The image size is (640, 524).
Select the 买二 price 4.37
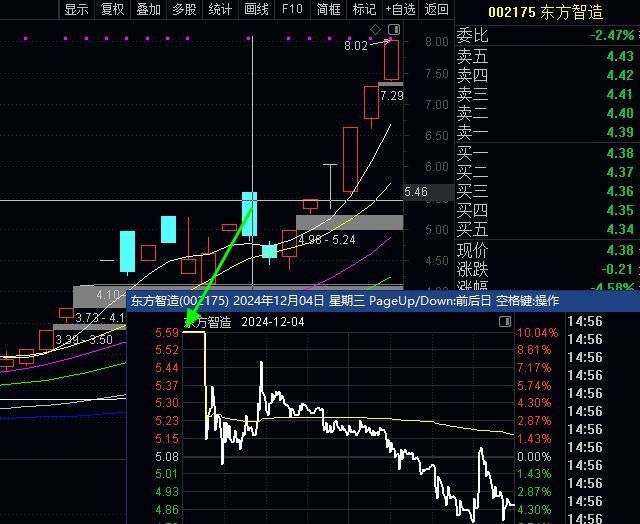(620, 172)
